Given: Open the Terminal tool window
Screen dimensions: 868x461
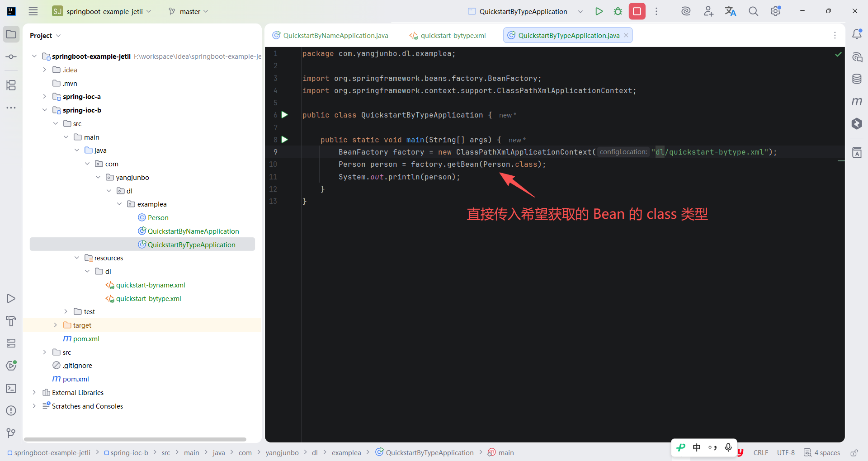Looking at the screenshot, I should point(11,388).
